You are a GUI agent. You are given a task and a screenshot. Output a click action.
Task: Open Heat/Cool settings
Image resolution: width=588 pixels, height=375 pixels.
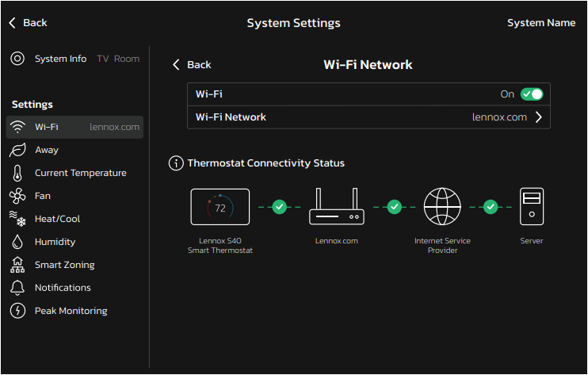click(x=74, y=219)
